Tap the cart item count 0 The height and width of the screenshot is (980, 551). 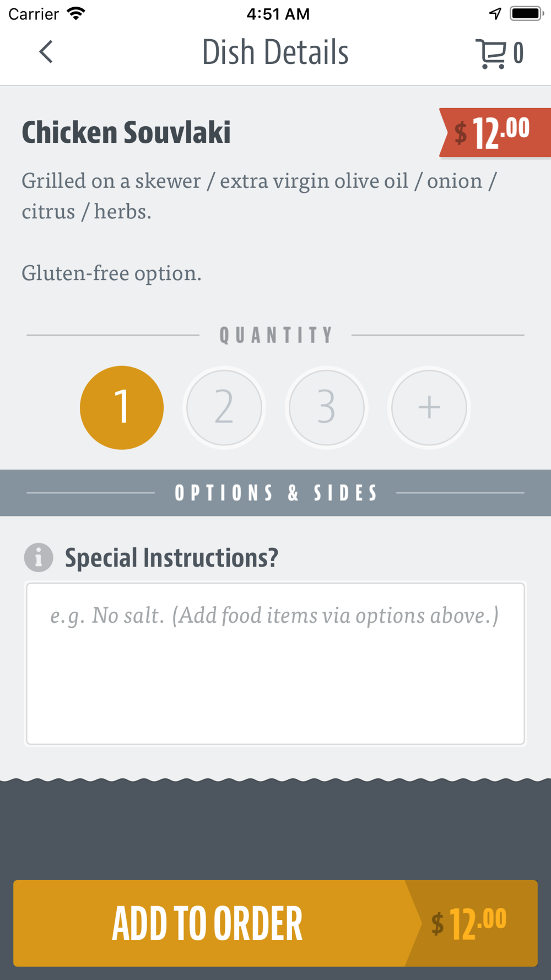(x=518, y=53)
